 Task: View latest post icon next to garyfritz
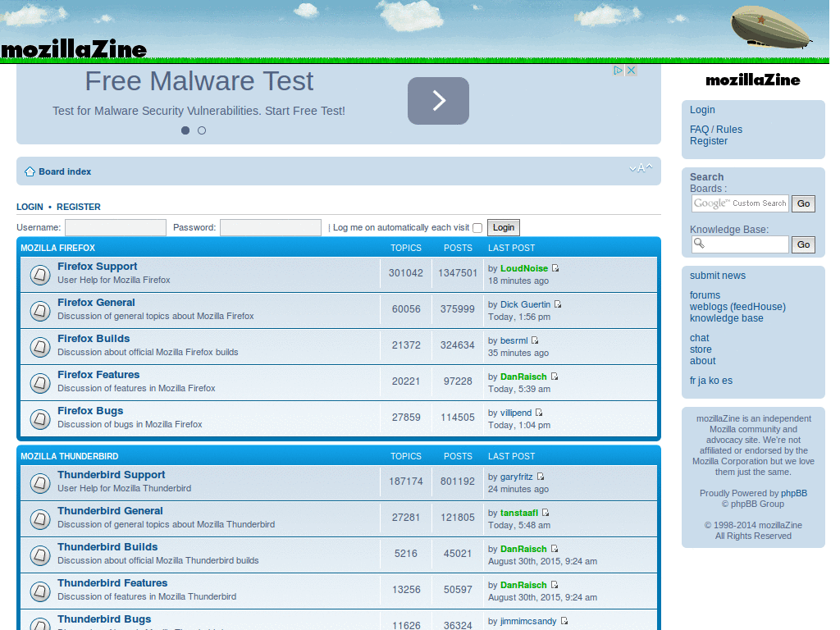(541, 477)
